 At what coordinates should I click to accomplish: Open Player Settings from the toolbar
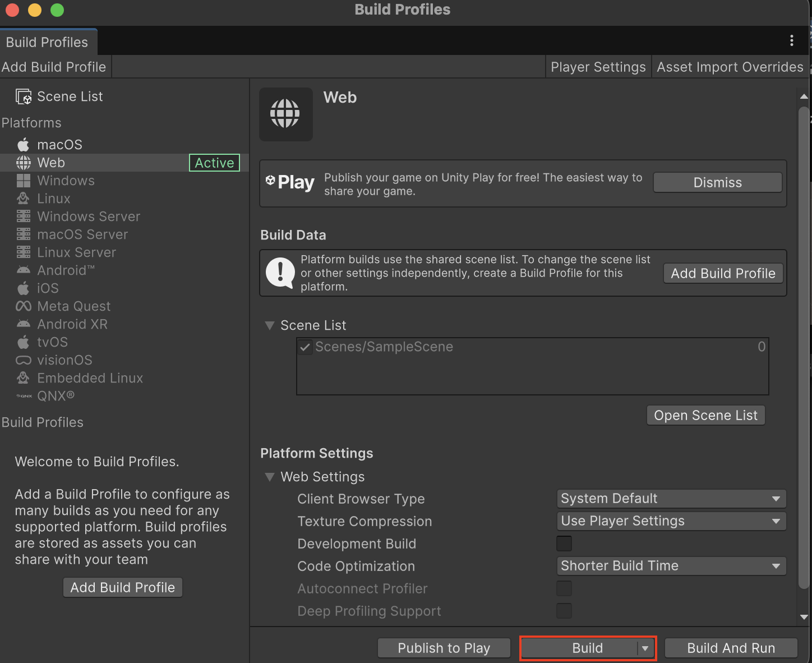pos(598,67)
